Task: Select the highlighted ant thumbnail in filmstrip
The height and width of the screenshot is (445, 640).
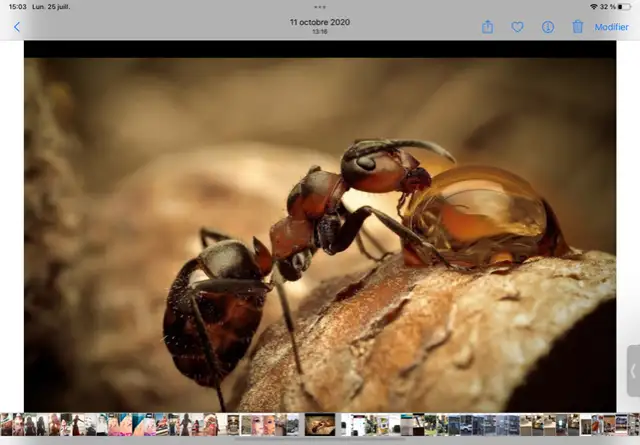Action: click(320, 425)
